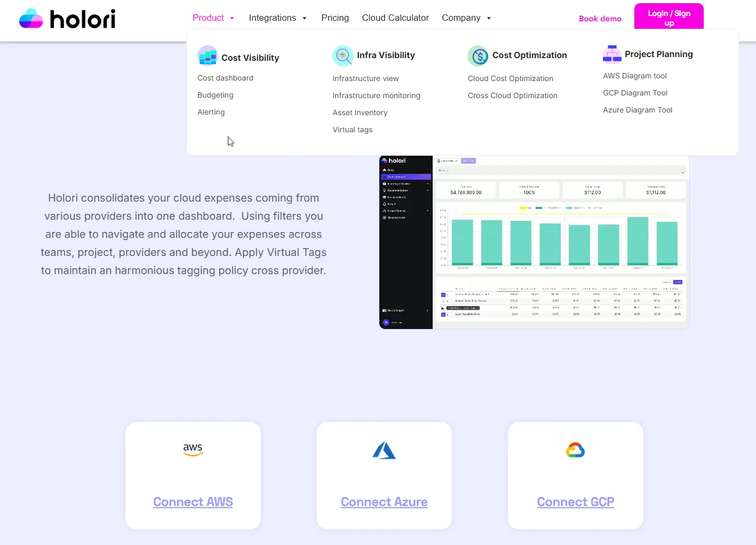Click the Cost Optimization dollar icon

pos(478,56)
